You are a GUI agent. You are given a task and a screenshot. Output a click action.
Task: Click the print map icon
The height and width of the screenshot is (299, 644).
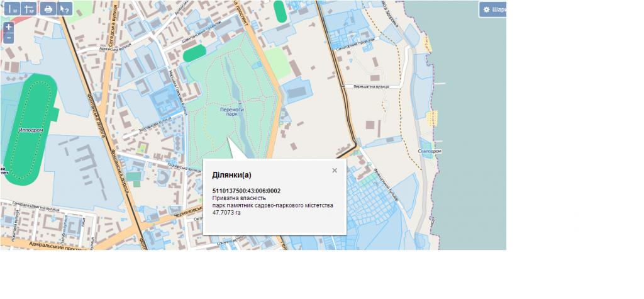coord(48,9)
